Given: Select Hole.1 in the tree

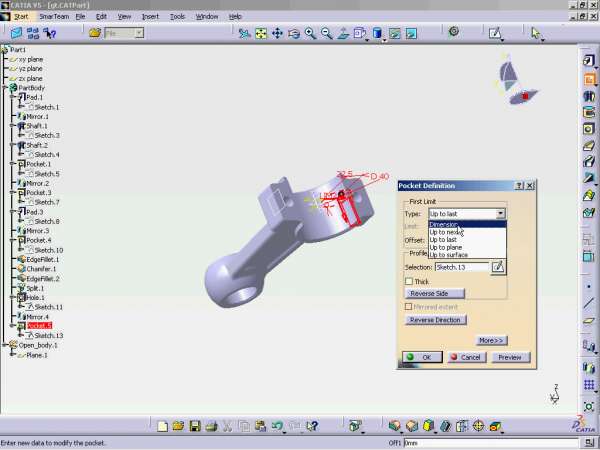Looking at the screenshot, I should [35, 297].
